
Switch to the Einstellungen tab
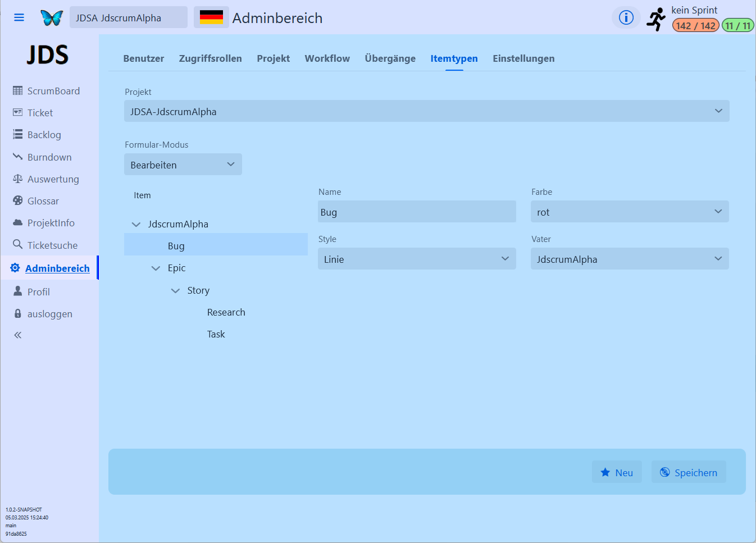[x=523, y=58]
